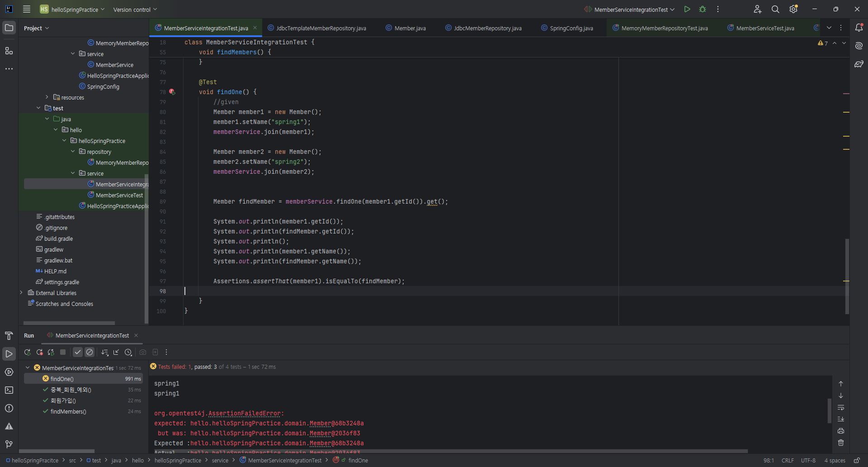Open the Build hammer tool window
This screenshot has height=467, width=868.
(9, 336)
